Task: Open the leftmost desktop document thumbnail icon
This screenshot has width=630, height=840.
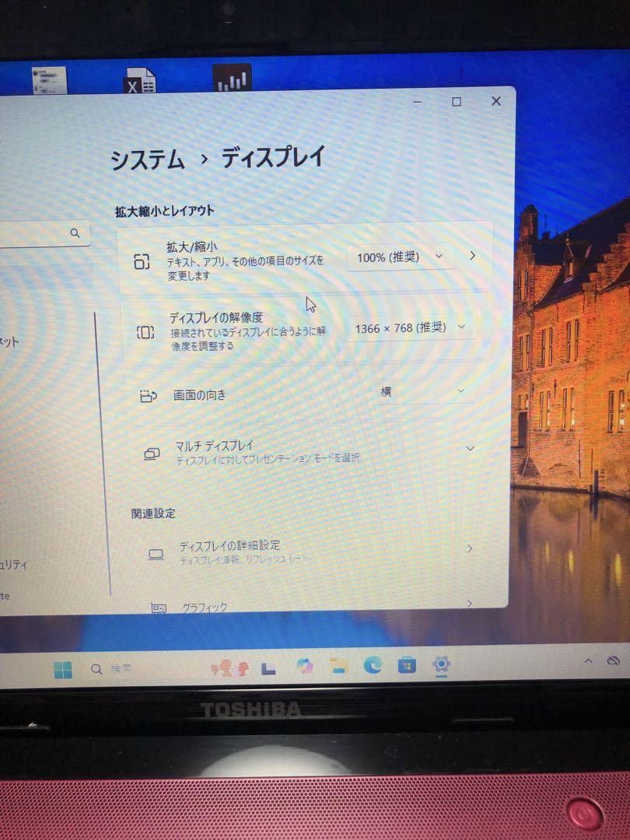Action: coord(49,80)
